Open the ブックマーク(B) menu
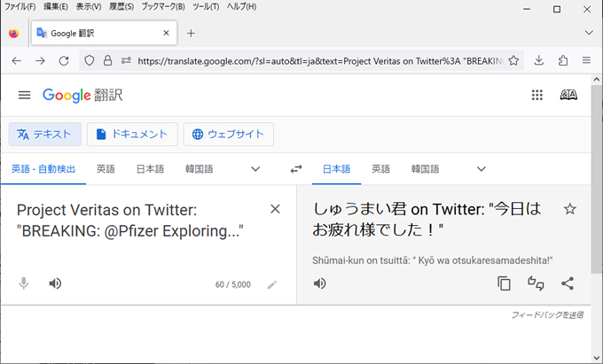Viewport: 603px width, 364px height. 163,6
